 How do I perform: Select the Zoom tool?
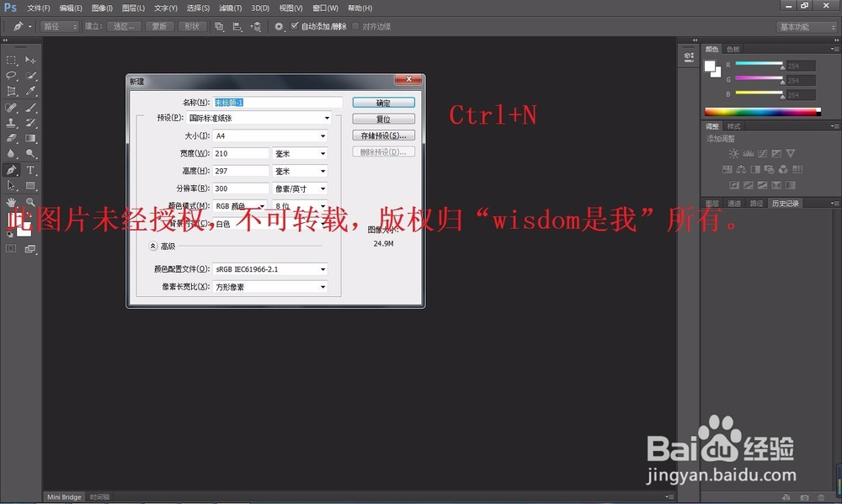(x=30, y=202)
